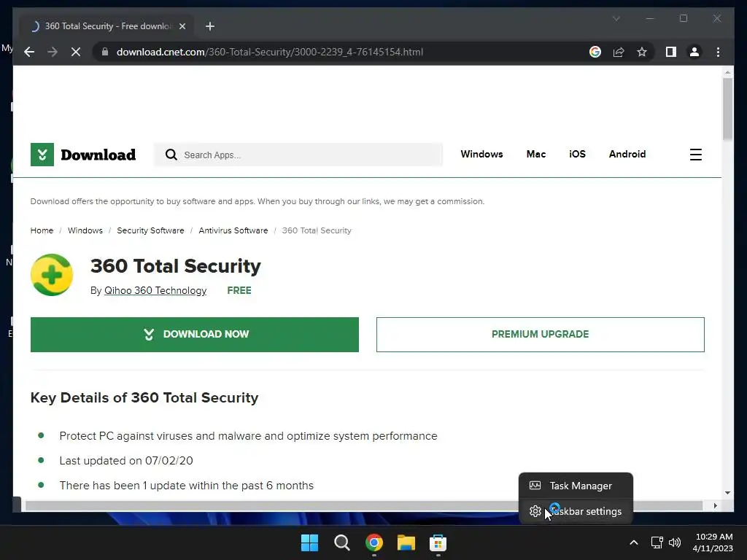Click the 360 Total Security heading
Screen dimensions: 747x560
pyautogui.click(x=176, y=265)
